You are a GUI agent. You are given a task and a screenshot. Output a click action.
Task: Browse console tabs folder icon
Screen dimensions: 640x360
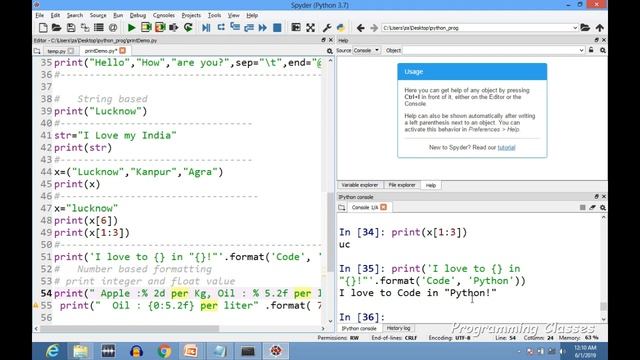point(342,207)
